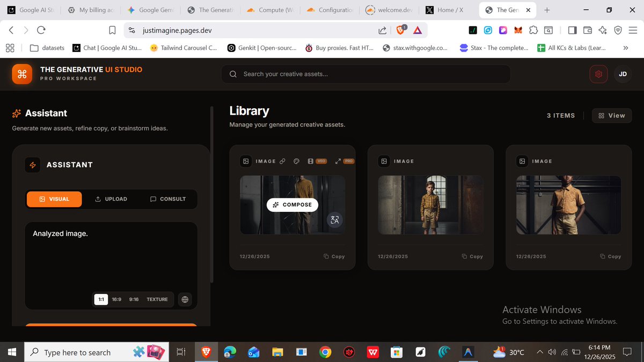Click the globe icon in assistant prompt box
The image size is (644, 362).
[185, 299]
